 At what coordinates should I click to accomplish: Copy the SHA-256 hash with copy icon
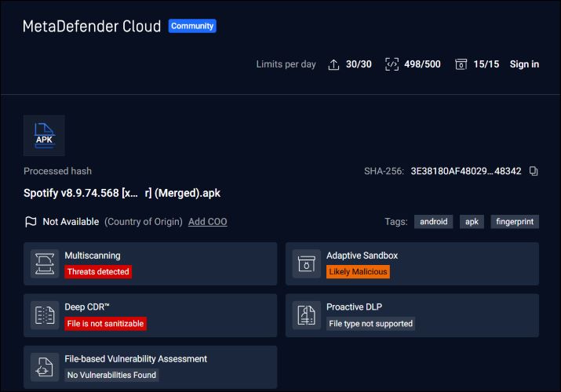click(534, 171)
